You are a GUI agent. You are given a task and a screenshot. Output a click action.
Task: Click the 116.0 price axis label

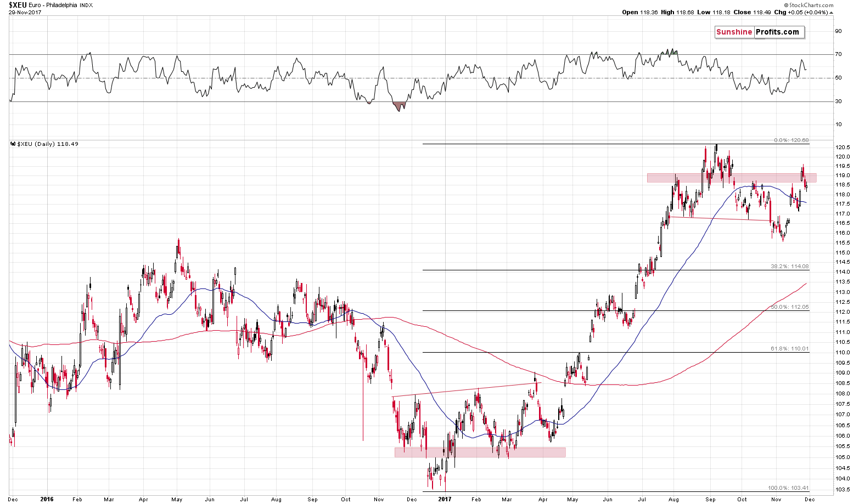pos(843,233)
